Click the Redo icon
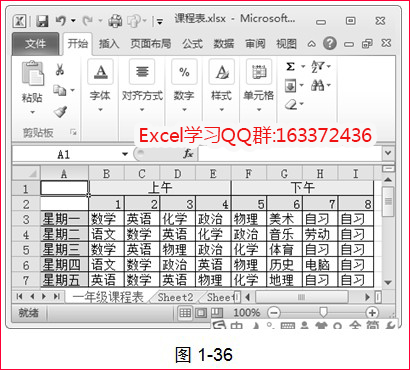The height and width of the screenshot is (370, 410). point(88,21)
